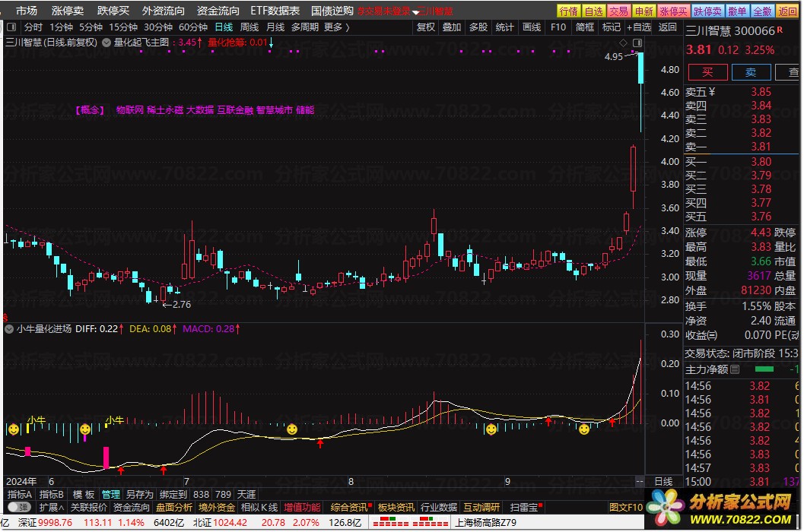Open 图文F10 link
The image size is (804, 532).
[625, 508]
